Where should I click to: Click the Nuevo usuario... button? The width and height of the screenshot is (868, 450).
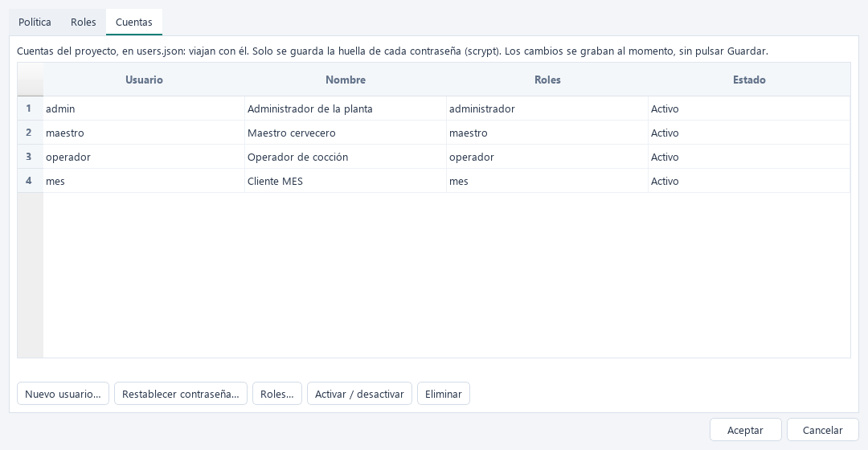coord(63,394)
